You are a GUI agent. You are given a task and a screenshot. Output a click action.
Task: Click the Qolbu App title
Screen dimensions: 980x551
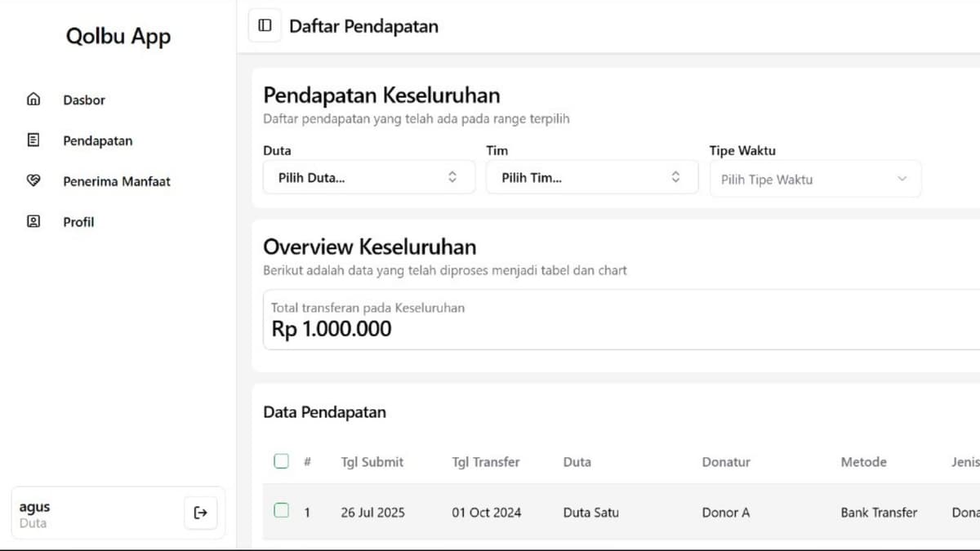pos(118,37)
